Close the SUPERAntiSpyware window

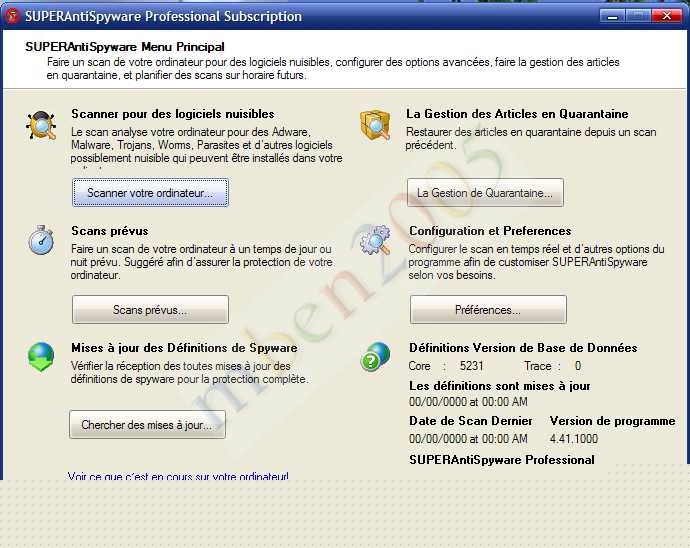667,16
